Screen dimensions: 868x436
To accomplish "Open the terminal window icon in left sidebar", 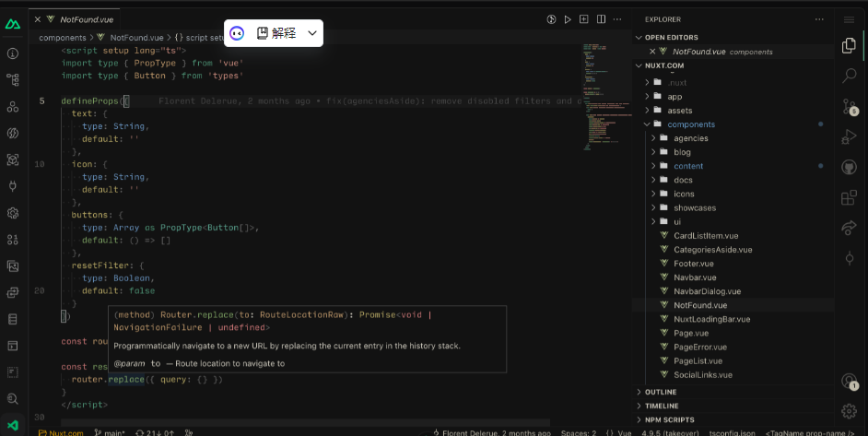I will click(13, 346).
